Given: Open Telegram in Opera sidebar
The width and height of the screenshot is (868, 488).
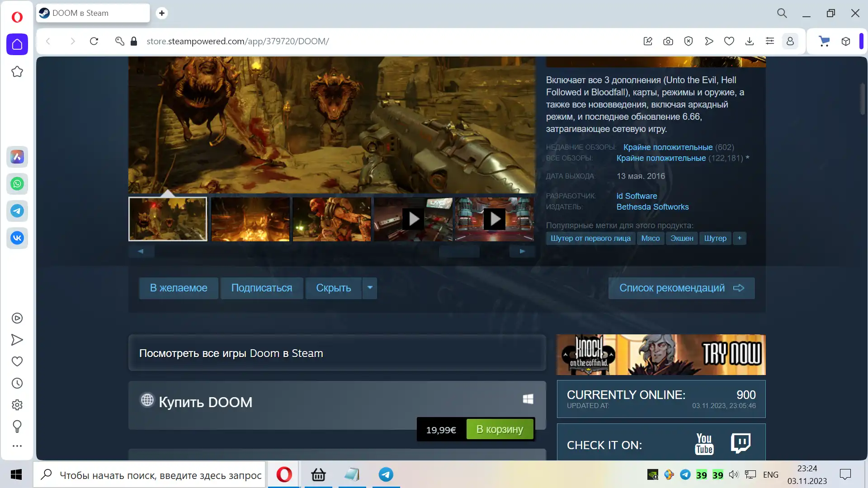Looking at the screenshot, I should pos(17,211).
